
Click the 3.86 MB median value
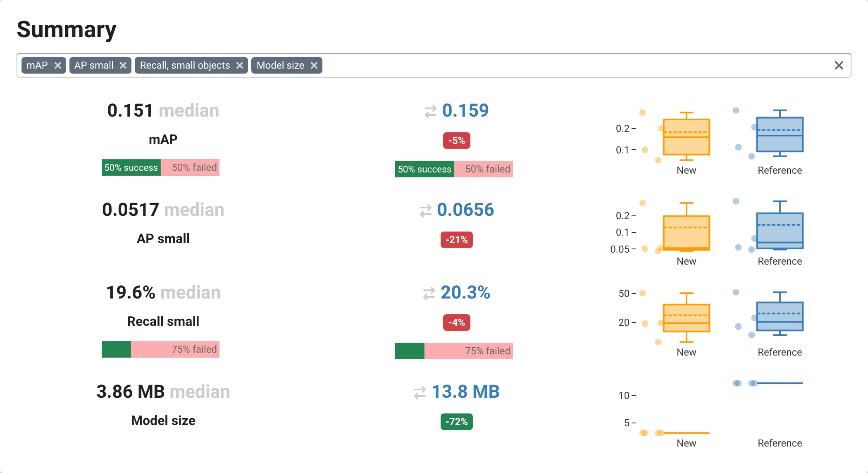(163, 392)
